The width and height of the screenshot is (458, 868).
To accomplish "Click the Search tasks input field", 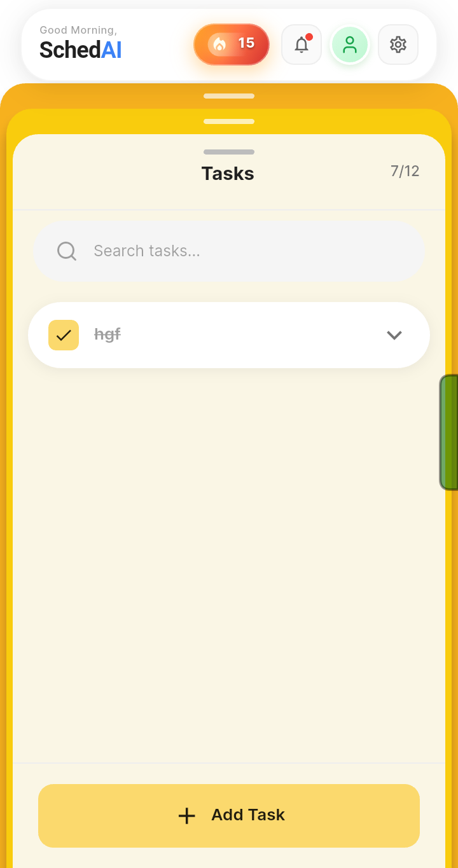I will [229, 251].
